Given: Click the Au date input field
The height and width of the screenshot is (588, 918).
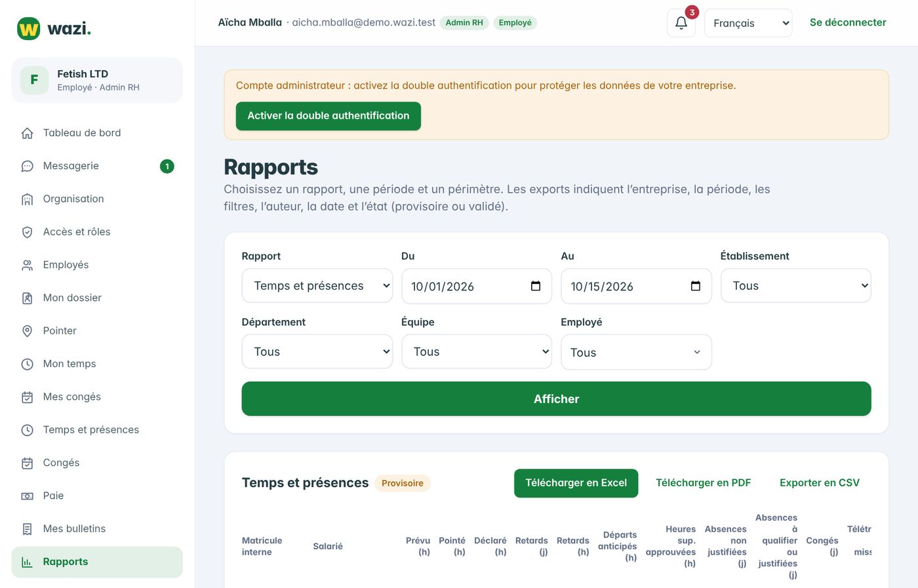Looking at the screenshot, I should pos(636,286).
